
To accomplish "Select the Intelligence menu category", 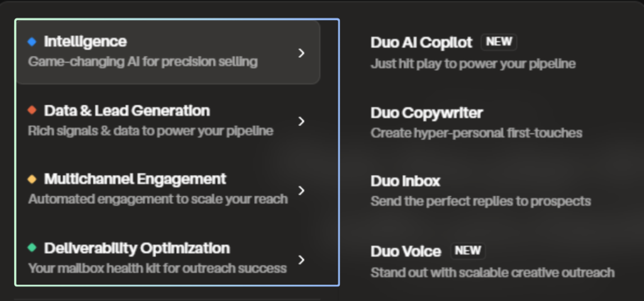I will pyautogui.click(x=85, y=42).
